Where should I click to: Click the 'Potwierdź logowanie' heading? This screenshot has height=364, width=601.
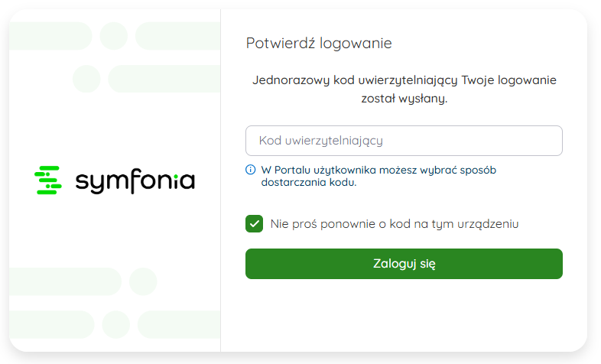tap(319, 43)
